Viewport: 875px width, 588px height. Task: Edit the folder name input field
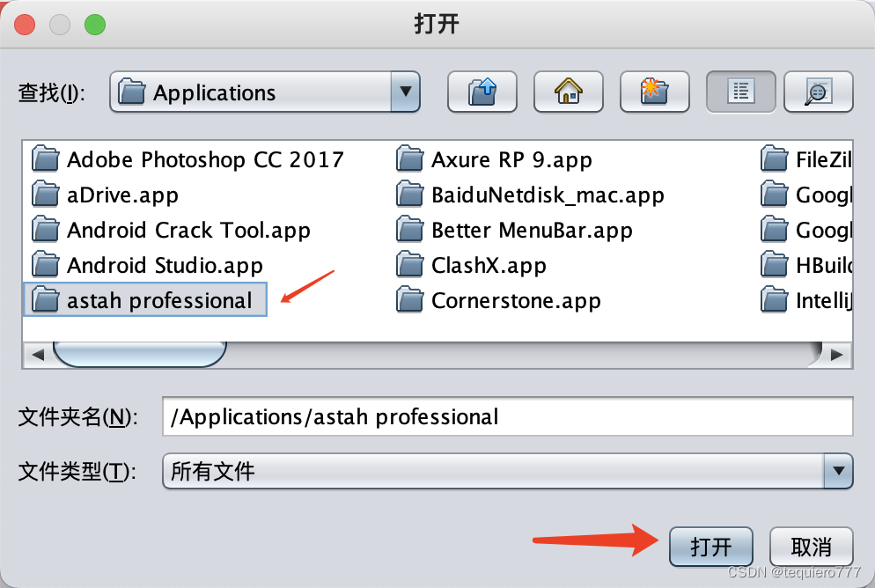click(507, 416)
